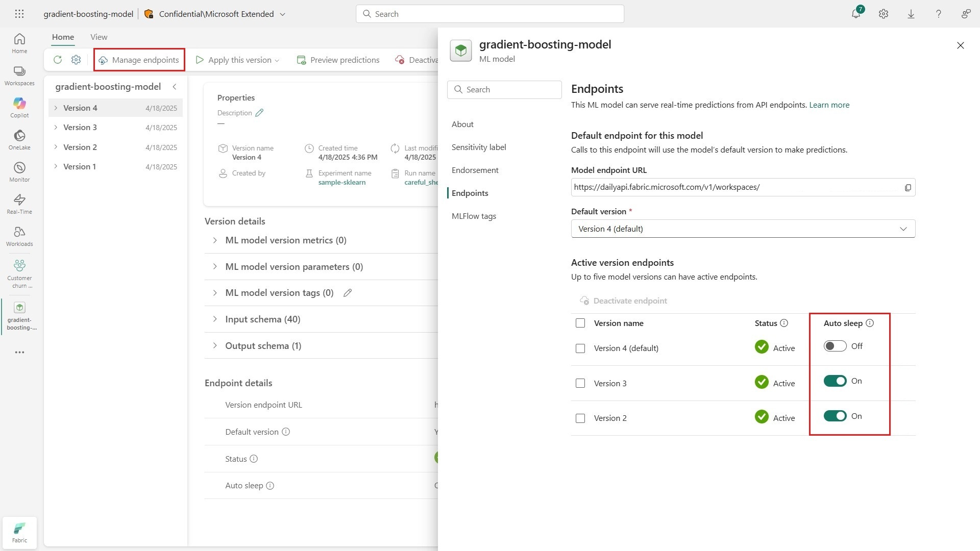Open the Default version dropdown

[743, 229]
